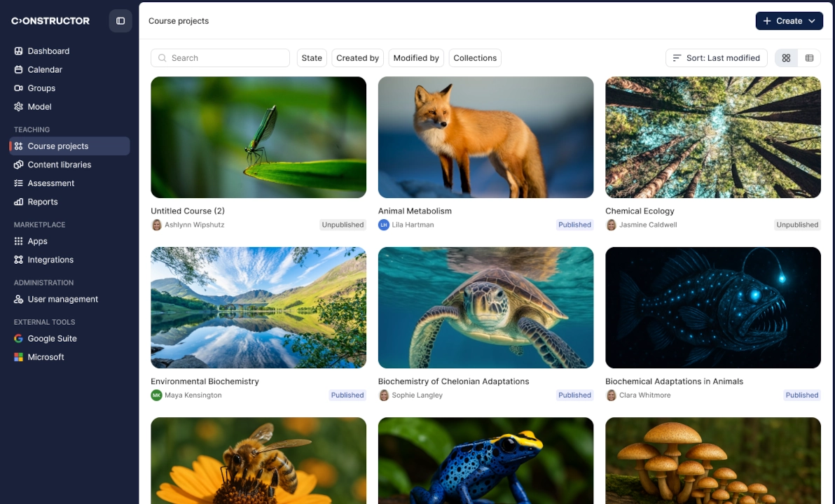Viewport: 835px width, 504px height.
Task: Open Assessment section
Action: click(50, 183)
